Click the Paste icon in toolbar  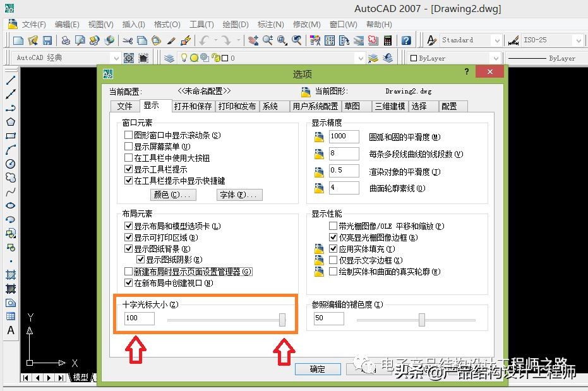click(x=157, y=40)
